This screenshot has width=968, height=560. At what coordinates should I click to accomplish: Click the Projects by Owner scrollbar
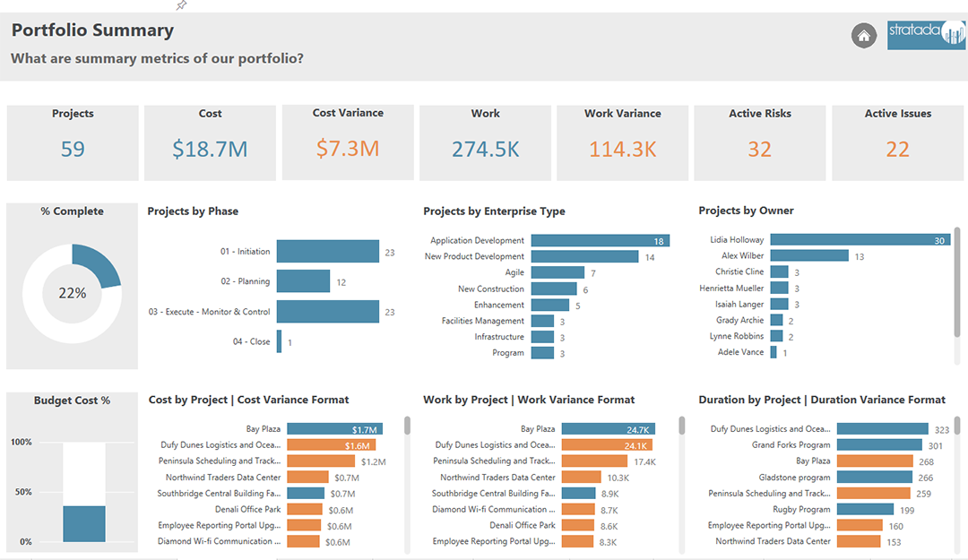(x=957, y=282)
